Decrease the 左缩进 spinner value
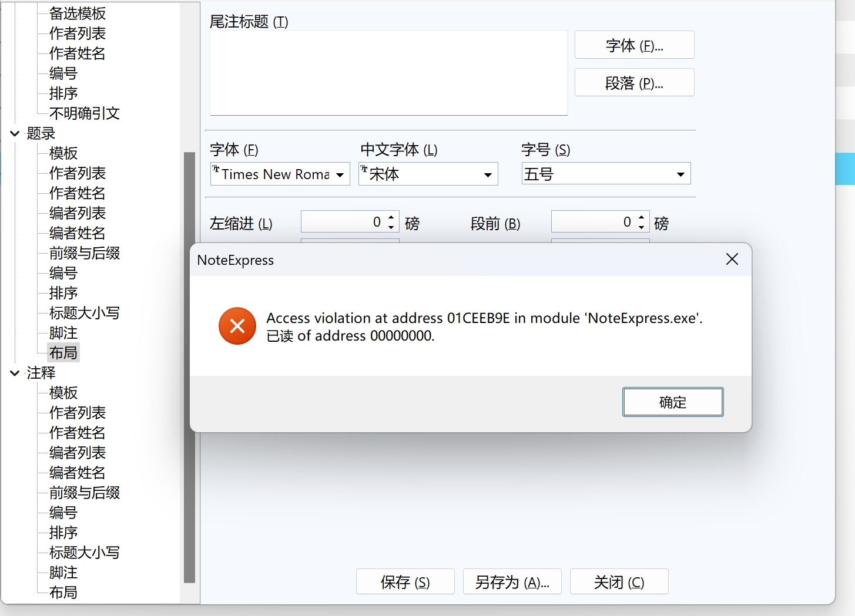 click(x=391, y=227)
